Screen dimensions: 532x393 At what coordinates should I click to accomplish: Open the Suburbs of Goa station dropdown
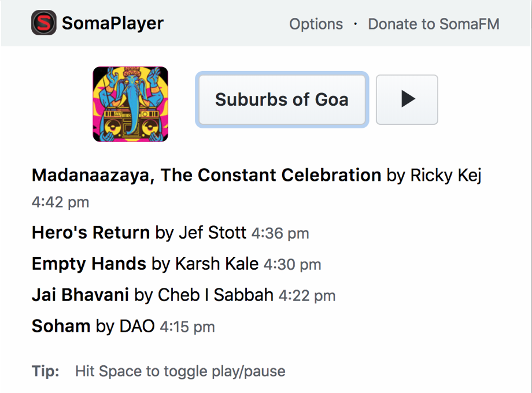pyautogui.click(x=282, y=99)
